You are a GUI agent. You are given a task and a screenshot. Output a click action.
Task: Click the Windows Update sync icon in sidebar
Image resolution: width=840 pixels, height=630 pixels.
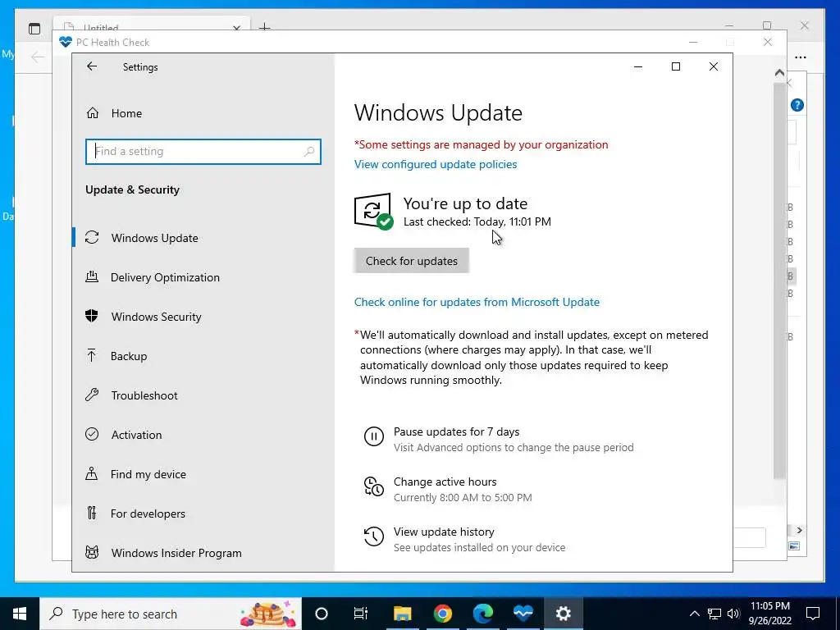click(92, 237)
